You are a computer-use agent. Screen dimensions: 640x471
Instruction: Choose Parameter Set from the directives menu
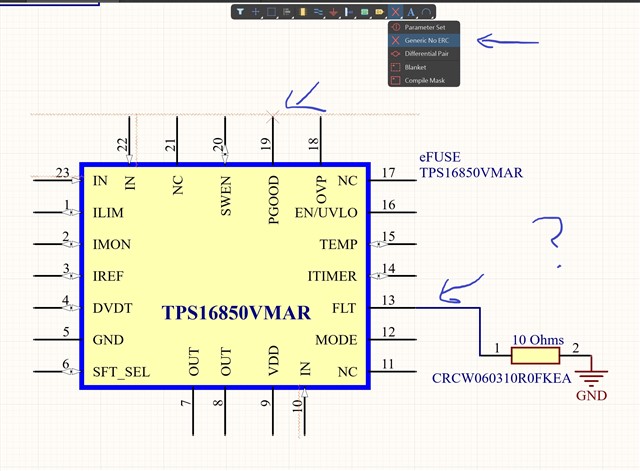click(x=424, y=27)
